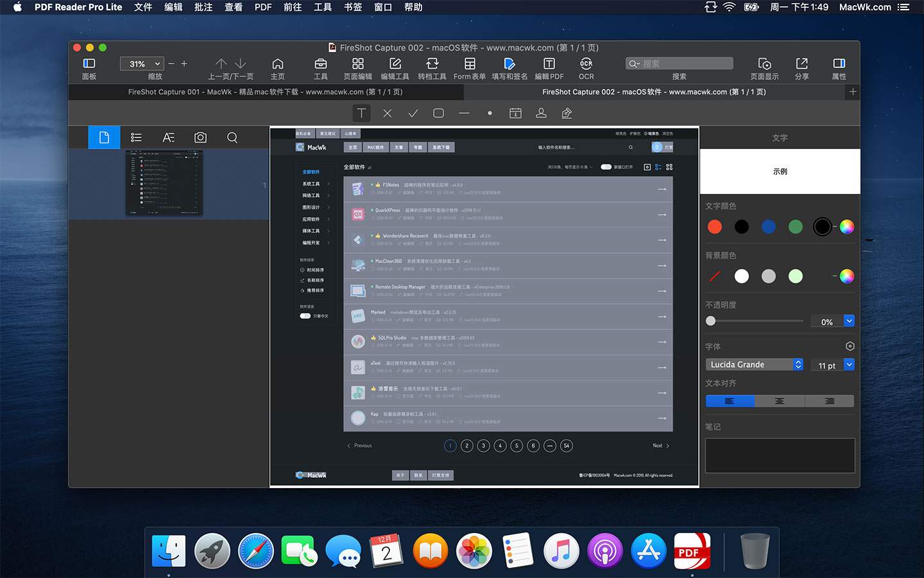Open the 书签 menu

[353, 7]
